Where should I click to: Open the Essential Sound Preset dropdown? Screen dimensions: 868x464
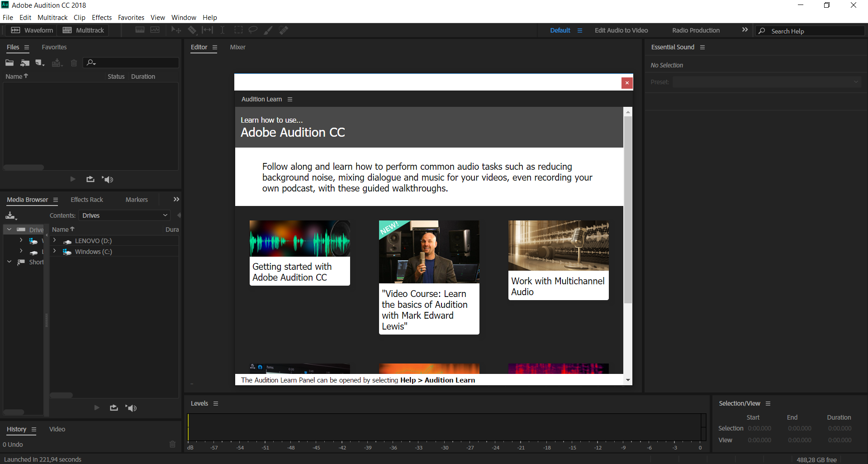click(x=766, y=82)
